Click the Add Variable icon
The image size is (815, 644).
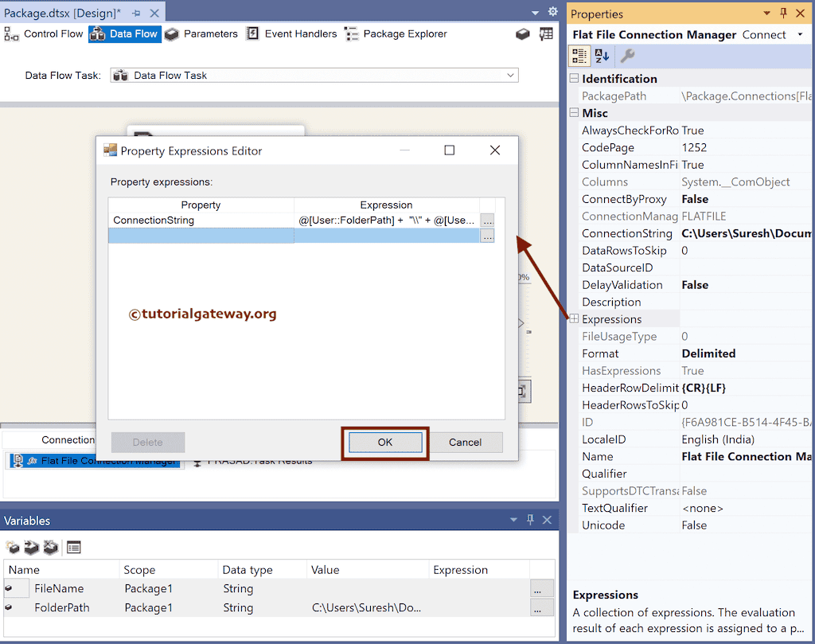13,547
